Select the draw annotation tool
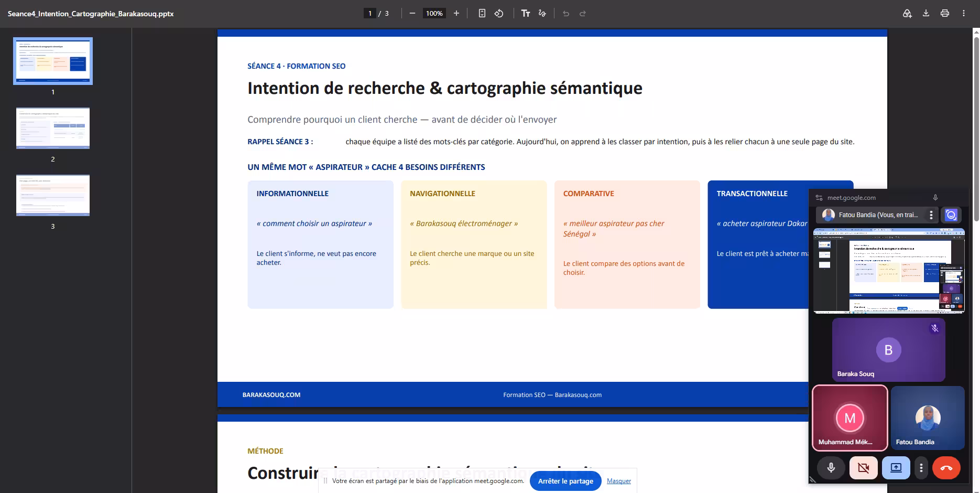980x493 pixels. pyautogui.click(x=542, y=14)
